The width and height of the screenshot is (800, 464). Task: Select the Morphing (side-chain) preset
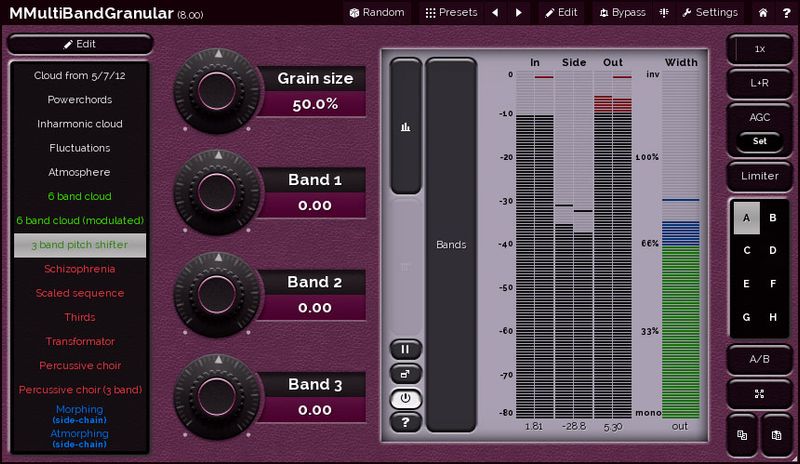[80, 414]
